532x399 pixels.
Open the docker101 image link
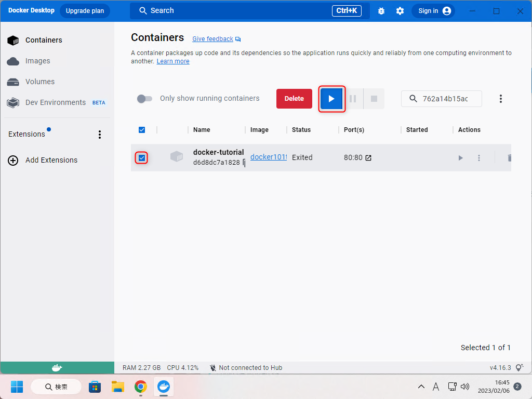tap(269, 157)
